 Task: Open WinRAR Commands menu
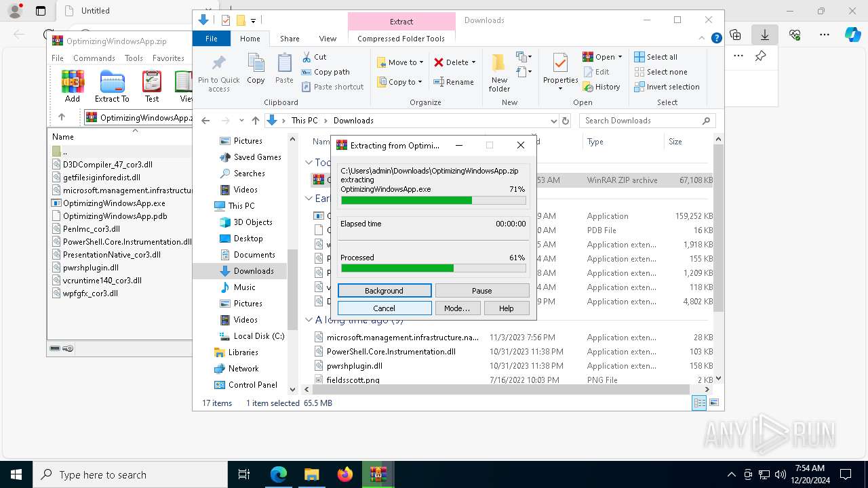coord(94,58)
